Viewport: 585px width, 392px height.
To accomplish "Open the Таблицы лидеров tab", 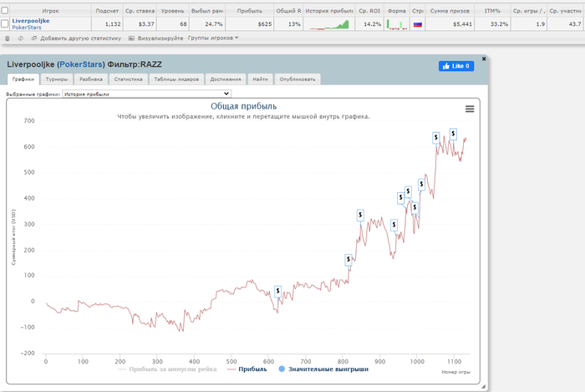I will (x=176, y=79).
